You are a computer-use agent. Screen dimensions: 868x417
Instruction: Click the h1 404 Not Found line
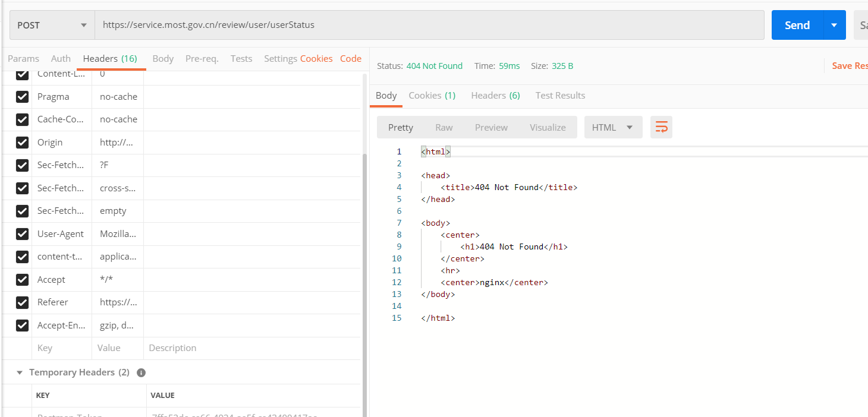click(x=514, y=247)
